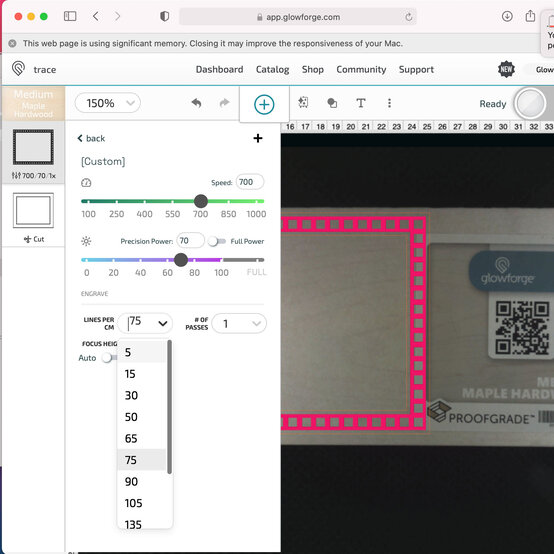This screenshot has height=554, width=554.
Task: Click the Safari share icon
Action: pyautogui.click(x=530, y=16)
